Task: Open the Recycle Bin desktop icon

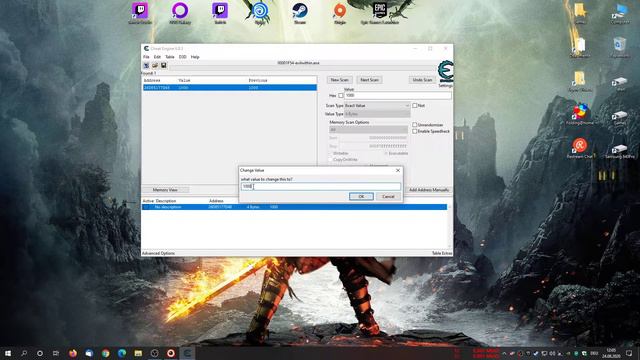Action: tap(620, 46)
